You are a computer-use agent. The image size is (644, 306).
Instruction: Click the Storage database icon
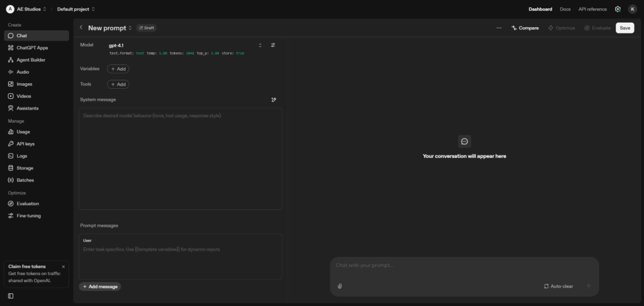pyautogui.click(x=11, y=168)
